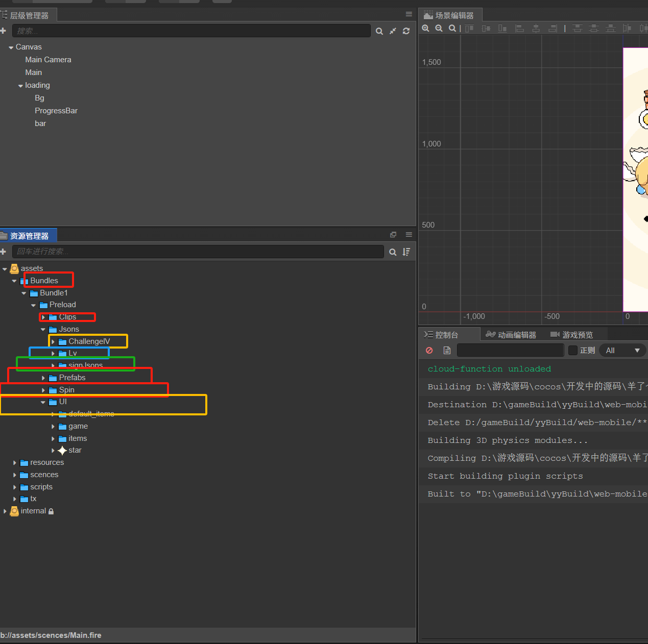Focus the hierarchy search field
648x644 pixels.
point(191,31)
